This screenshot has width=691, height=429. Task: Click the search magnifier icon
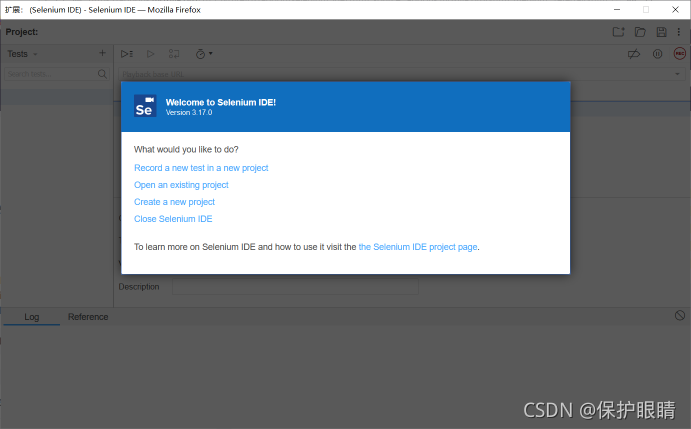tap(102, 74)
